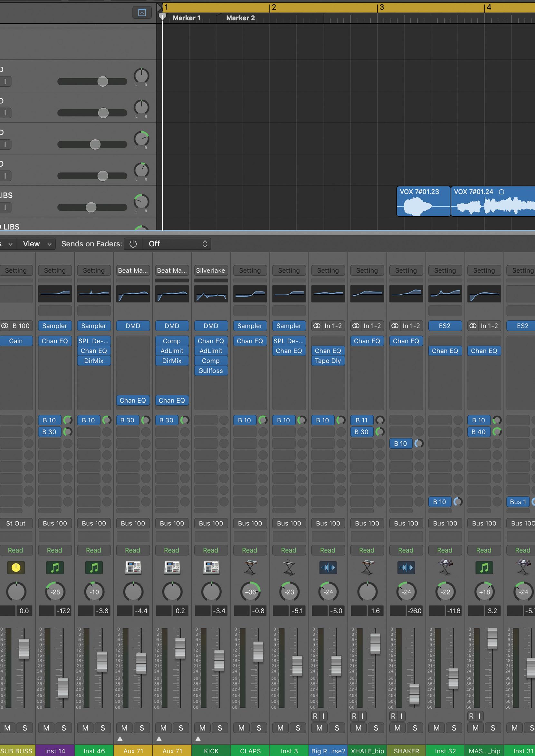Click the KICK channel drum machine icon
Image resolution: width=535 pixels, height=756 pixels.
click(211, 567)
